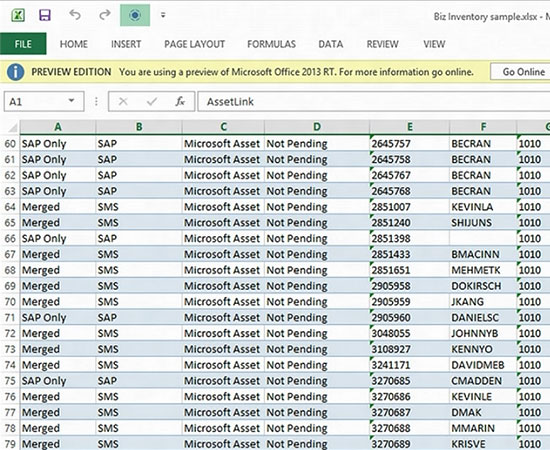
Task: Select column D header
Action: pyautogui.click(x=317, y=127)
